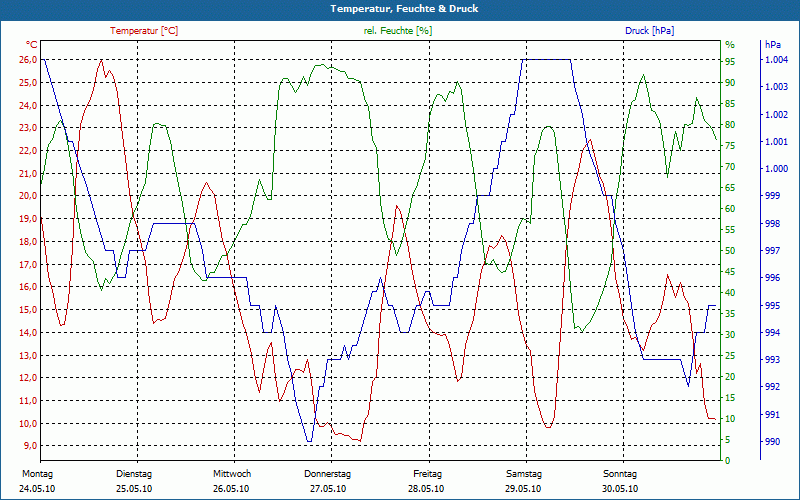This screenshot has height=500, width=800.
Task: Click the green '%' unit label on humidity axis
Action: pos(730,45)
